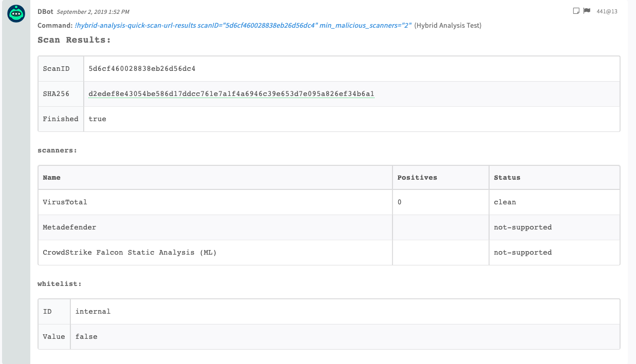Click the Finished value true

click(97, 119)
